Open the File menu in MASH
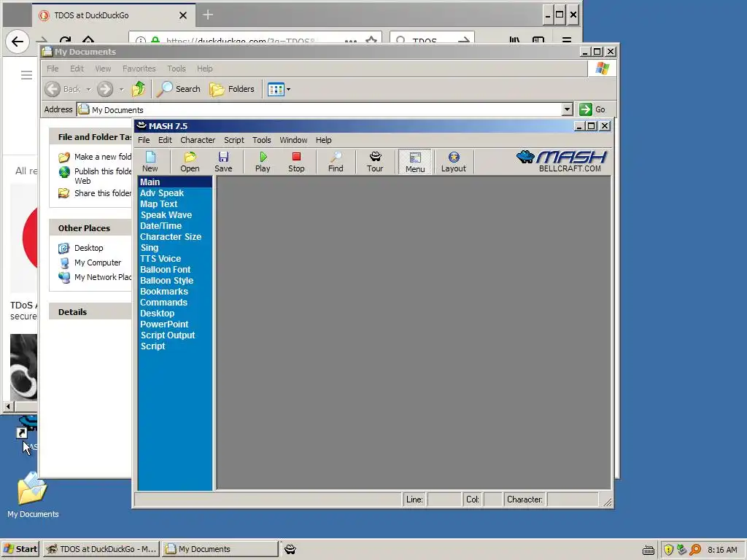This screenshot has width=747, height=560. 144,140
